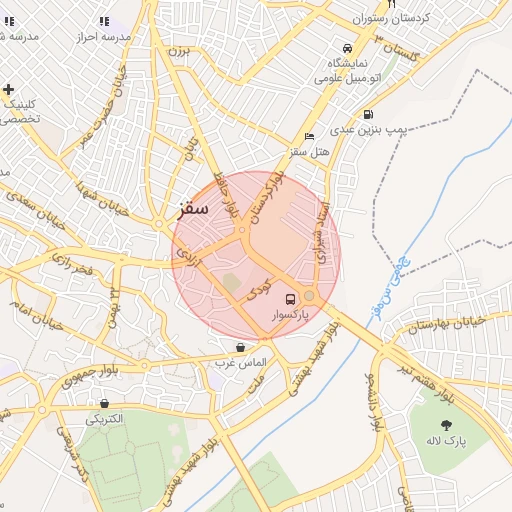
Task: Click the hotel bed icon above هتل سقز
Action: pyautogui.click(x=310, y=136)
